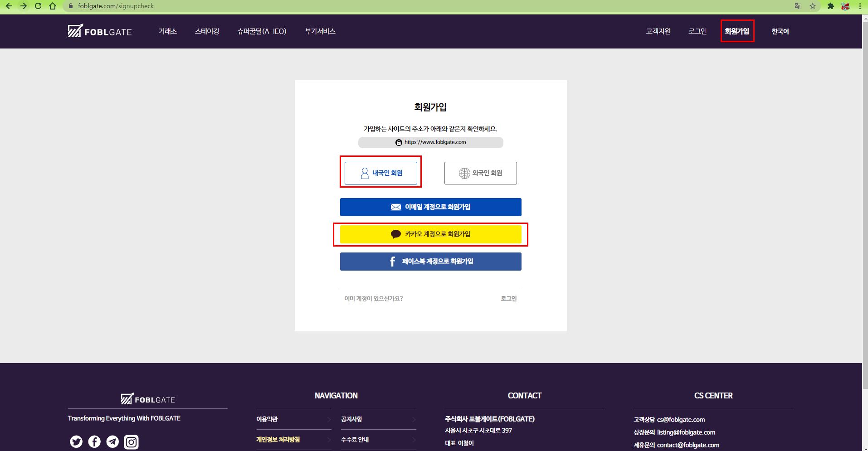Open the Instagram icon in footer
868x451 pixels.
pyautogui.click(x=131, y=441)
